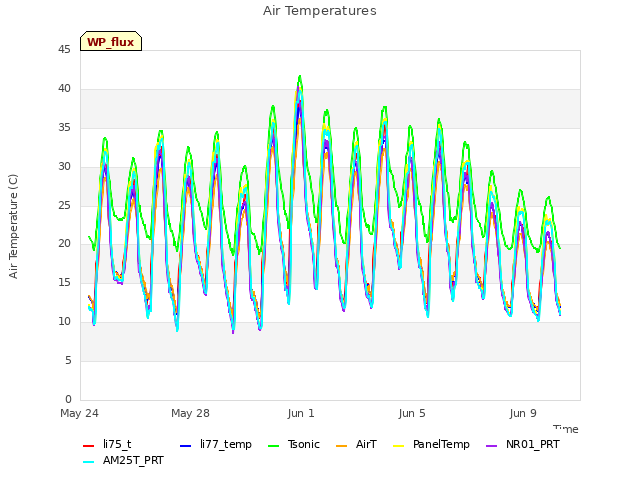Click the May 24 x-axis tick label

coord(79,413)
